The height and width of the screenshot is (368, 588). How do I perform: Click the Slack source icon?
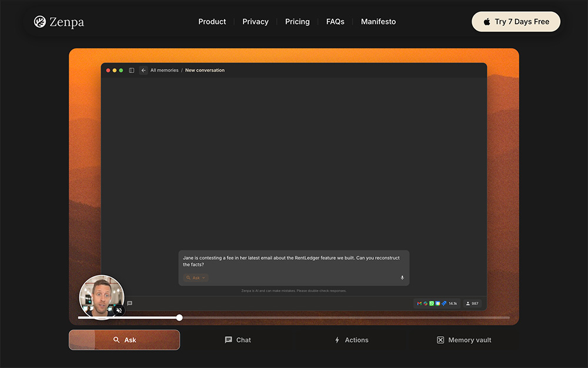(425, 303)
